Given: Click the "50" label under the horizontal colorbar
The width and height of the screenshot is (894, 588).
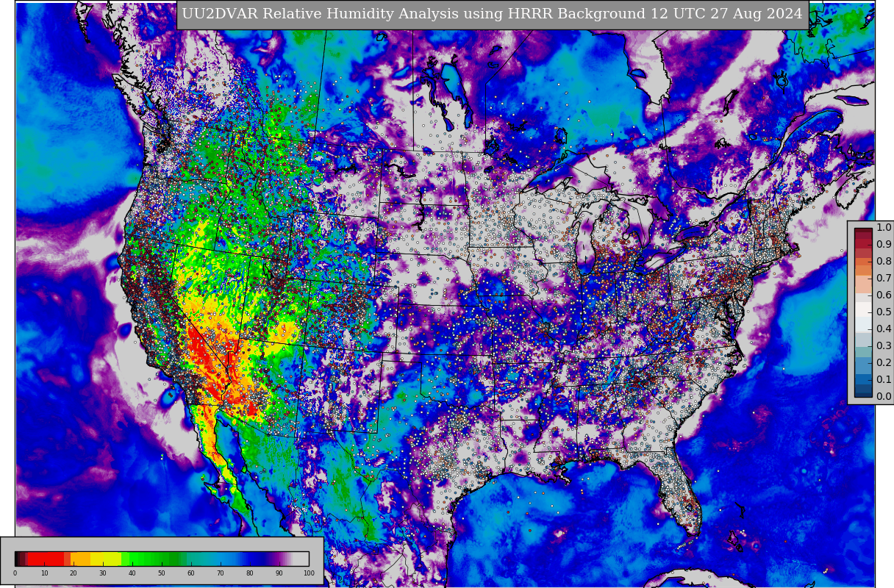Looking at the screenshot, I should (x=162, y=573).
